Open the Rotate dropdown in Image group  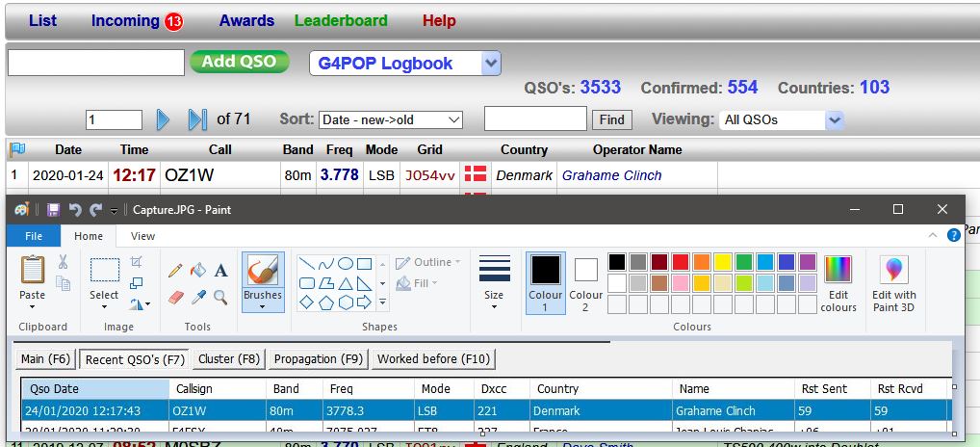coord(141,304)
